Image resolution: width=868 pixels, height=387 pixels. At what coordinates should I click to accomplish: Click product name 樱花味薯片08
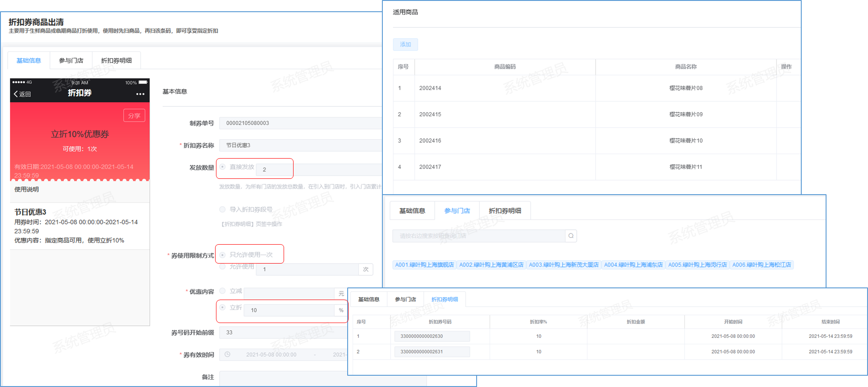click(x=686, y=88)
